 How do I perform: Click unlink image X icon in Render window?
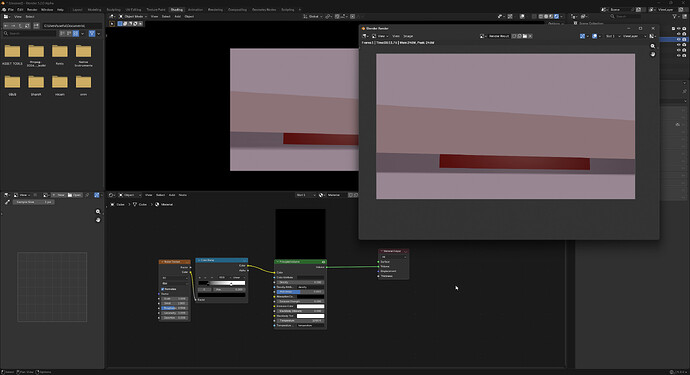[x=530, y=36]
